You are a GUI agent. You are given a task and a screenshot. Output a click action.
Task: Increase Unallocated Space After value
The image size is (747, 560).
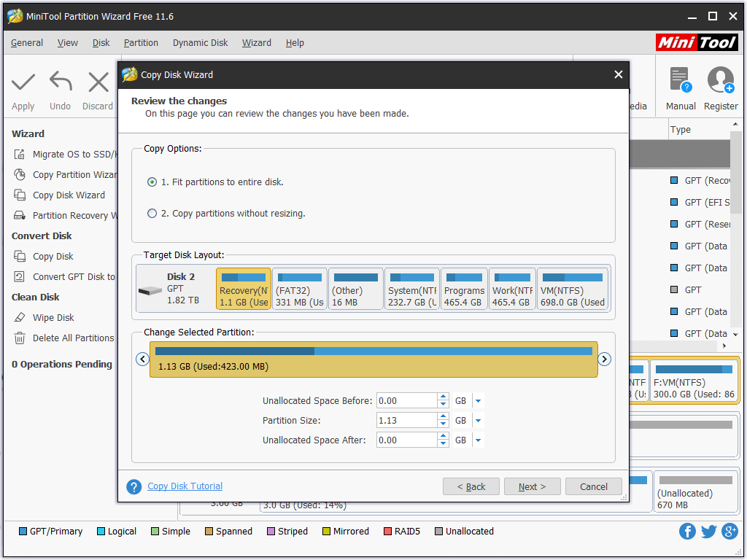point(443,436)
